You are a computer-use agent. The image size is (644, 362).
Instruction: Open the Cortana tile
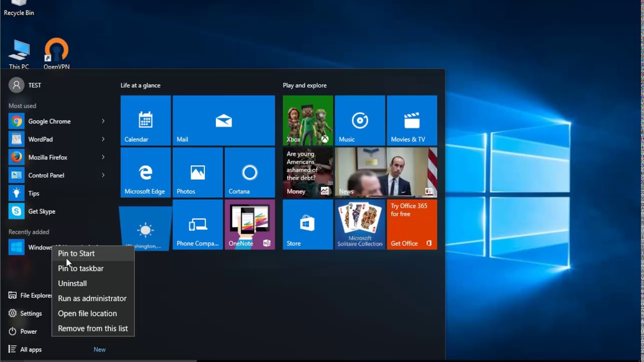coord(250,172)
